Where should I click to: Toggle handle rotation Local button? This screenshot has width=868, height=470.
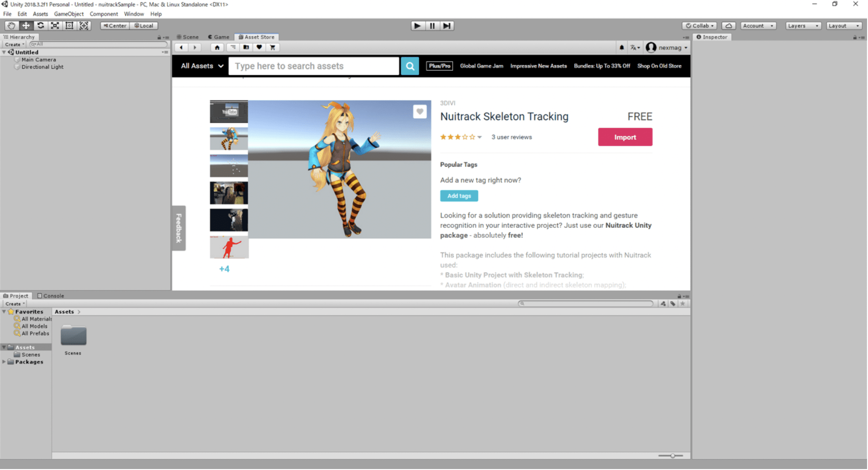[x=144, y=26]
